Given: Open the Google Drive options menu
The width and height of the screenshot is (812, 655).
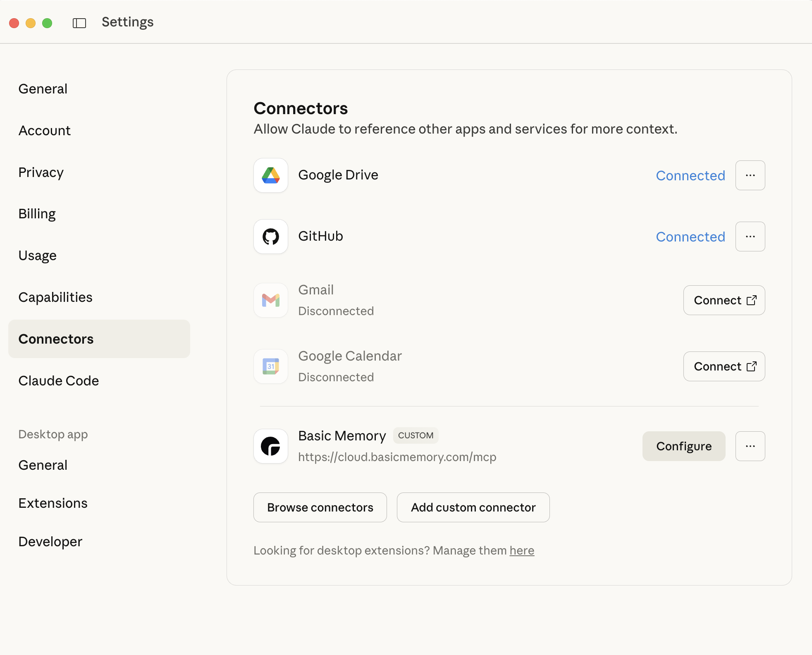Looking at the screenshot, I should 750,175.
